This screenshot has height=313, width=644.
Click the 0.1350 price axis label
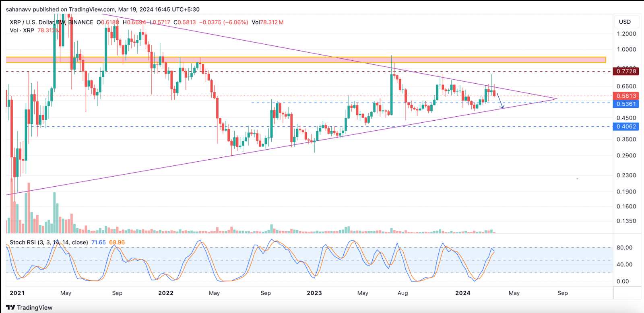pyautogui.click(x=626, y=221)
